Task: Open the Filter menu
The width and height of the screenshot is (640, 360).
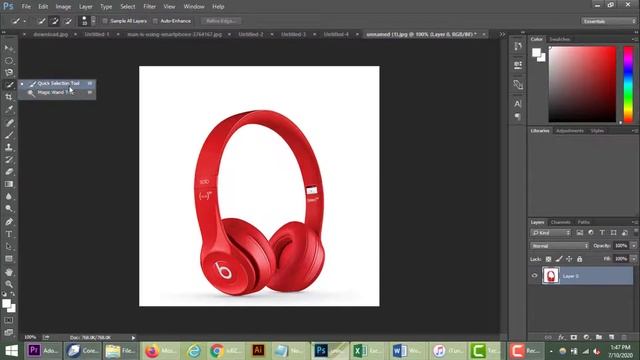Action: 149,7
